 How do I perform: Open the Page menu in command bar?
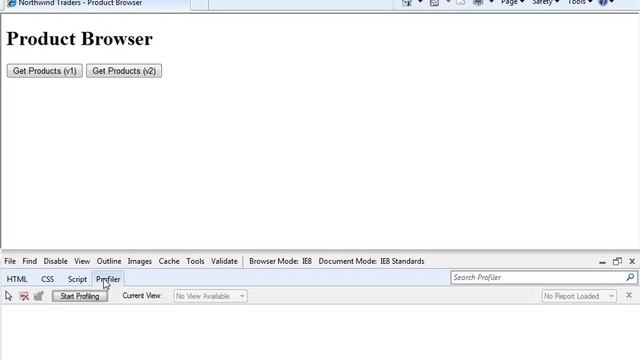(512, 2)
